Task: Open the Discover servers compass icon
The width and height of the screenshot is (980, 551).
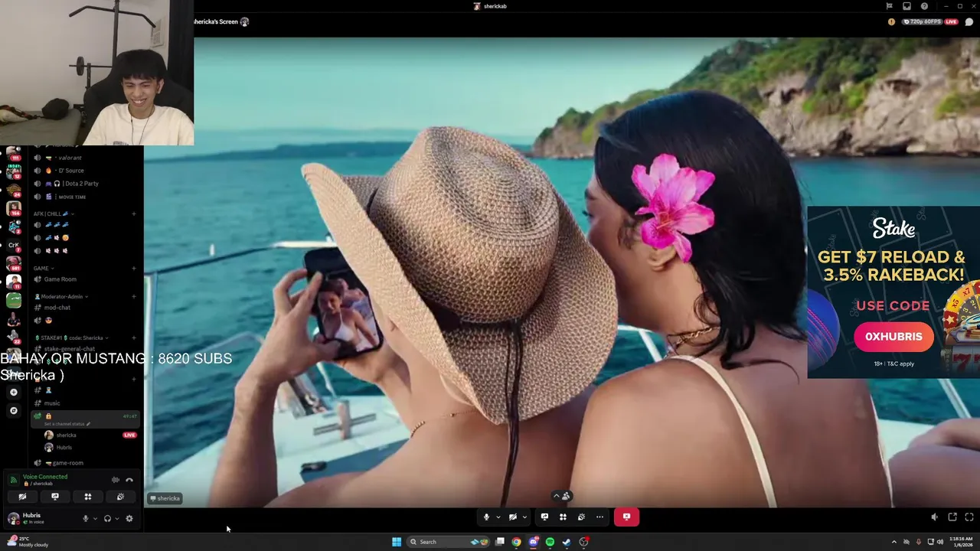Action: click(x=13, y=411)
